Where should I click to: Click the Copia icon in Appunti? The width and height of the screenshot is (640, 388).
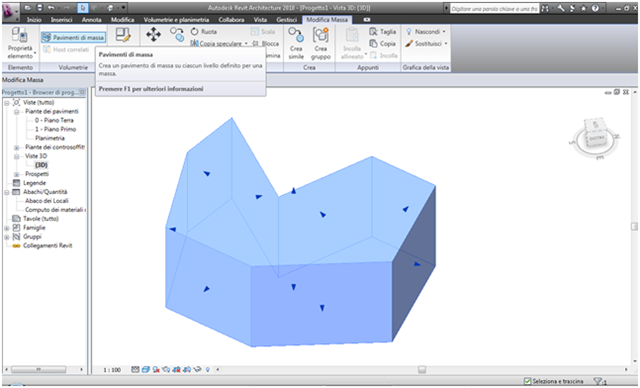(382, 43)
